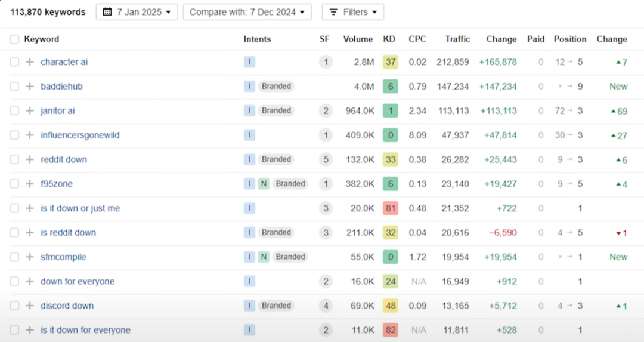
Task: Click the red KD 81 difficulty badge
Action: [x=390, y=208]
